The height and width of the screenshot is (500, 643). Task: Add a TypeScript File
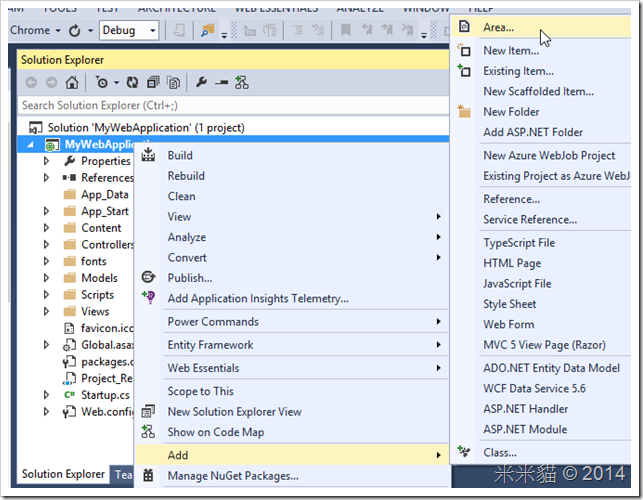pyautogui.click(x=541, y=243)
